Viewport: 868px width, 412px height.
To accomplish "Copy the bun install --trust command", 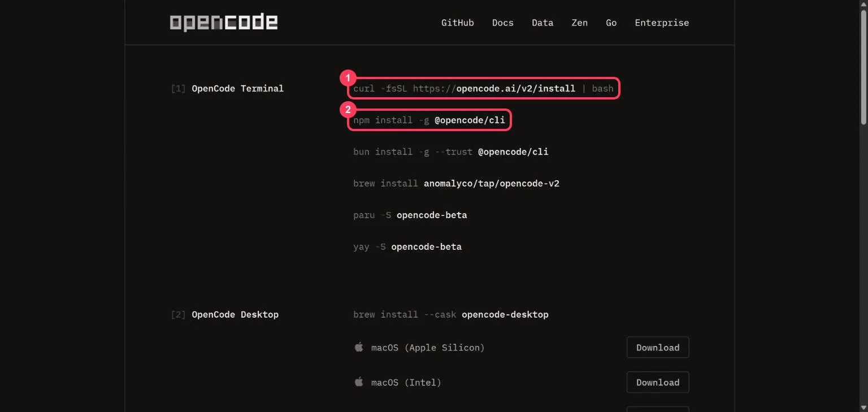I will coord(450,151).
